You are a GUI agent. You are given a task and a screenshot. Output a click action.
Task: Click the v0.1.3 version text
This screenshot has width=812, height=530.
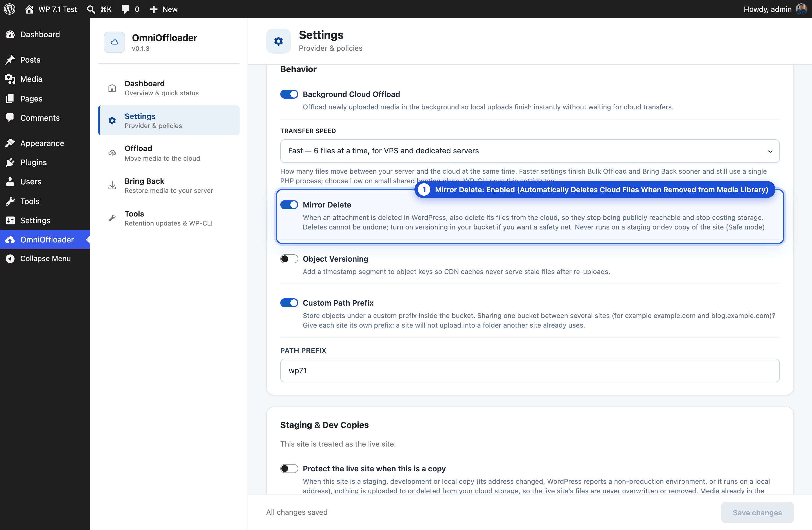[x=141, y=48]
